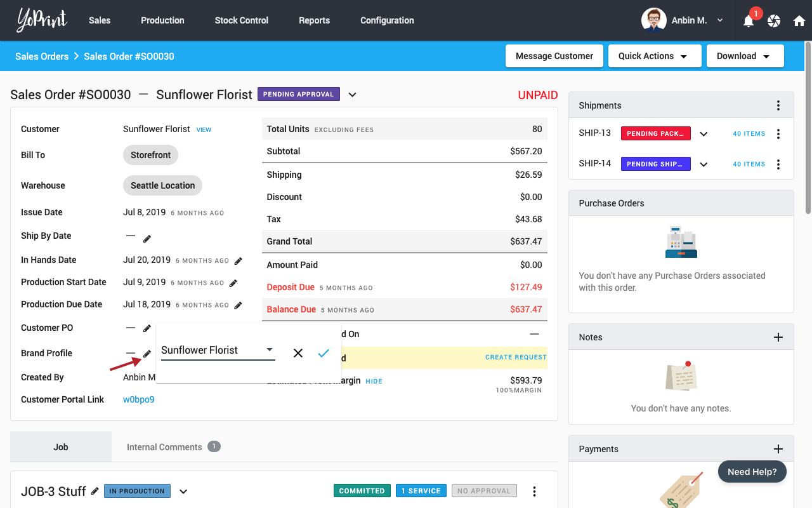View the Sunflower Florist customer

[x=204, y=130]
